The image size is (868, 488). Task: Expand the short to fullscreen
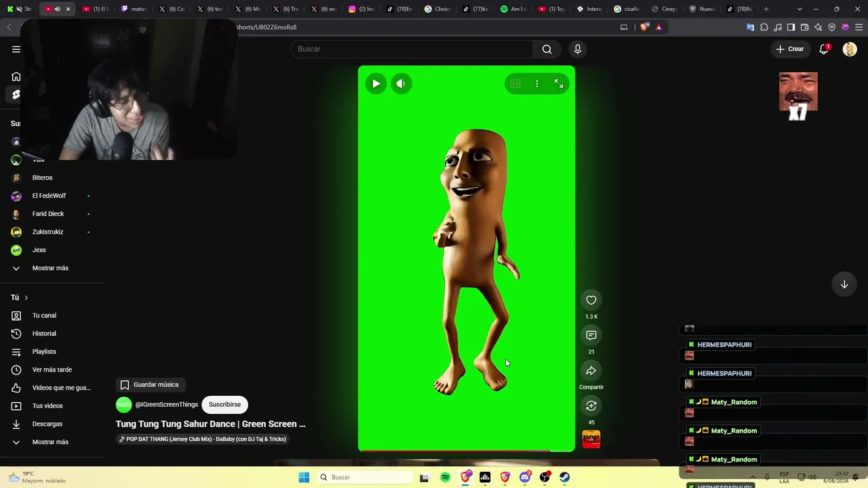tap(559, 83)
